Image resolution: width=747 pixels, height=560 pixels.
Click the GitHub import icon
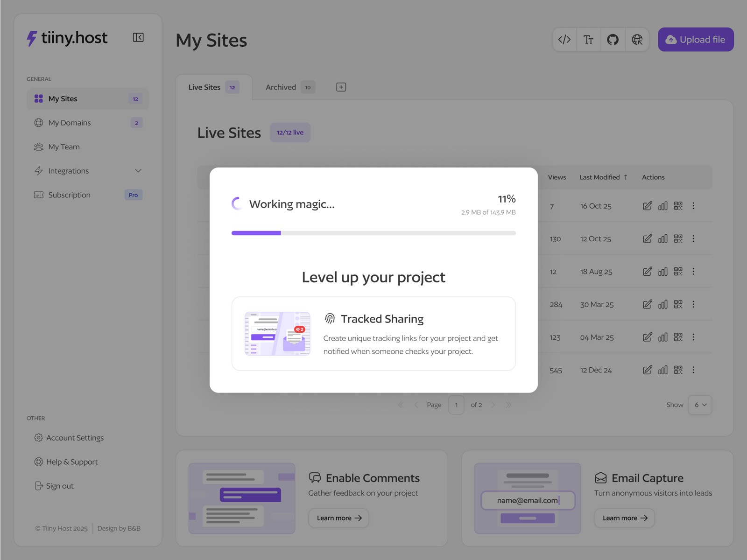613,39
